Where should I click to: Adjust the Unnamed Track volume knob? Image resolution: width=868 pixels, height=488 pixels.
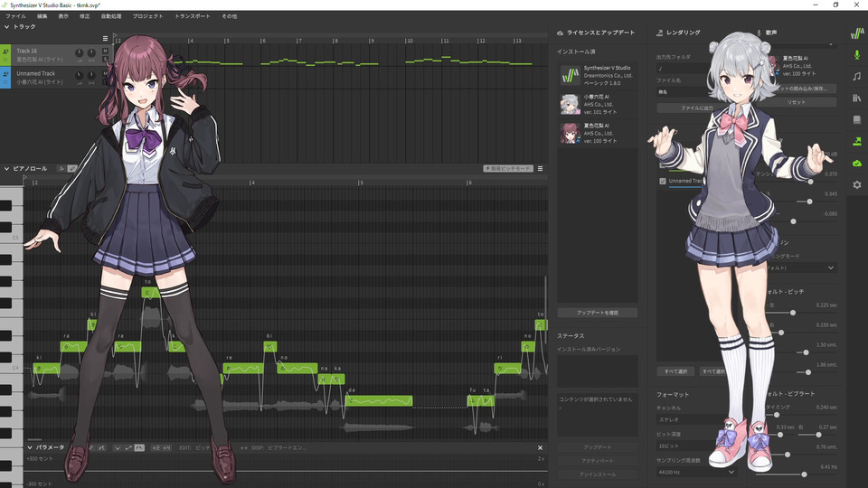[80, 75]
